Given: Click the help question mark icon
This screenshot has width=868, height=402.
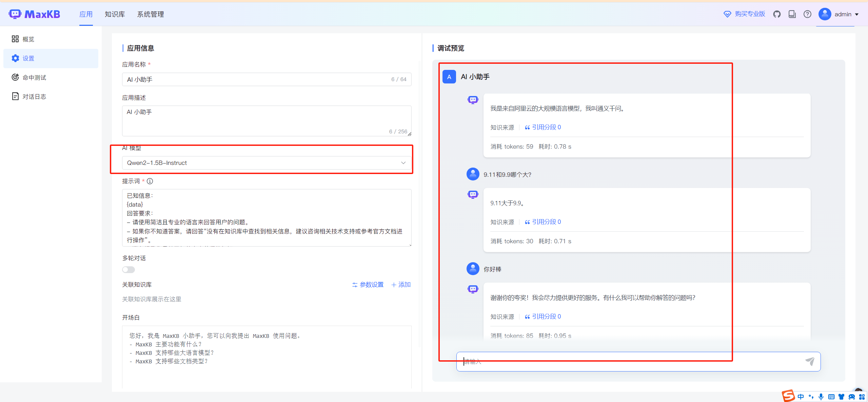Looking at the screenshot, I should (807, 14).
